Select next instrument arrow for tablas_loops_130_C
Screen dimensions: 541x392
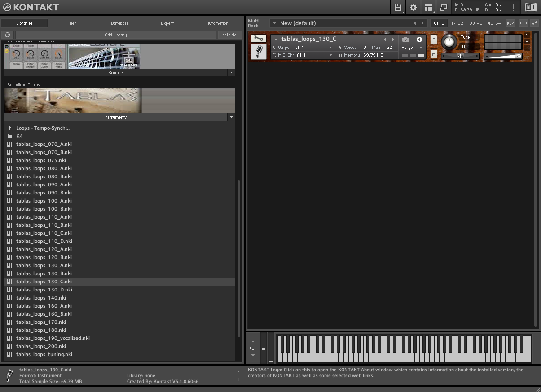(x=393, y=40)
